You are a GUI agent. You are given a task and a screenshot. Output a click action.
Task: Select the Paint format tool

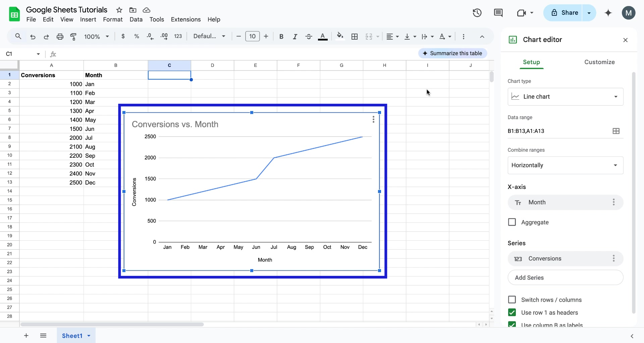click(x=73, y=36)
